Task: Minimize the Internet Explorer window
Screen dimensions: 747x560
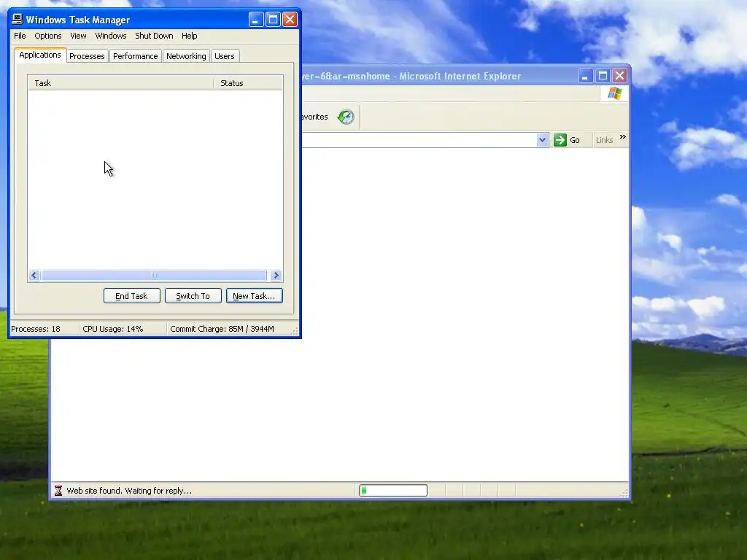Action: click(586, 76)
